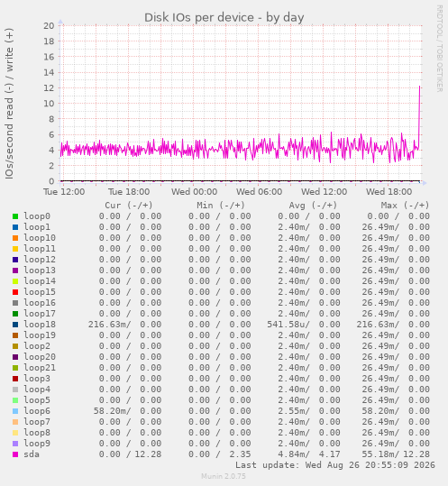Click the orange loop10 legend swatch
Image resolution: width=448 pixels, height=486 pixels.
tap(15, 238)
